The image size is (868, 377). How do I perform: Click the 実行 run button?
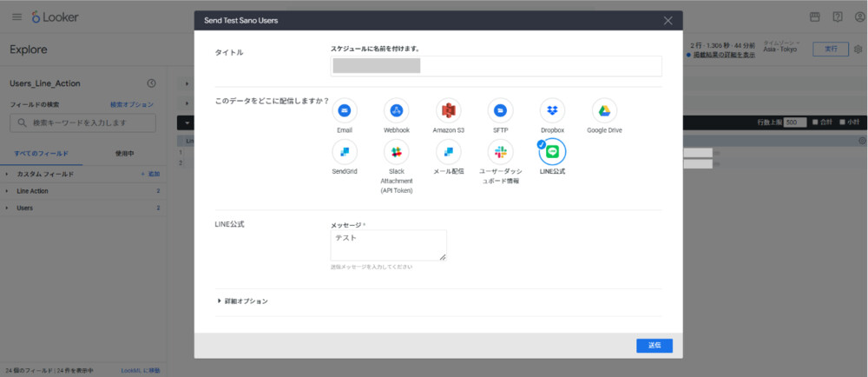pyautogui.click(x=831, y=50)
